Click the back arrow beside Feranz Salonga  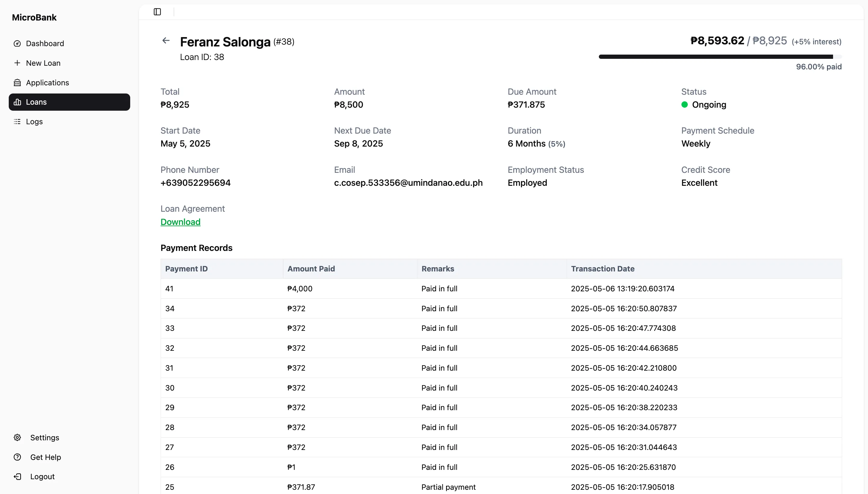pos(166,41)
